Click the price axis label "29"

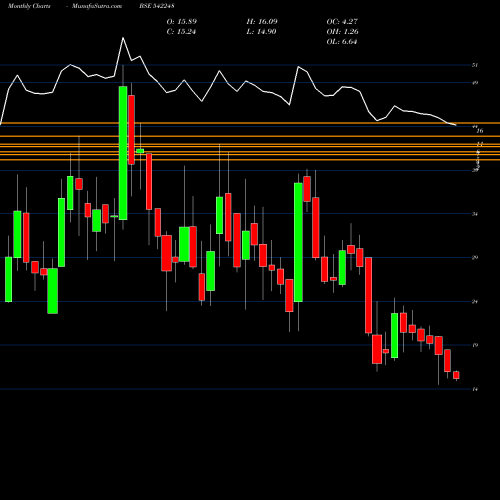point(475,257)
